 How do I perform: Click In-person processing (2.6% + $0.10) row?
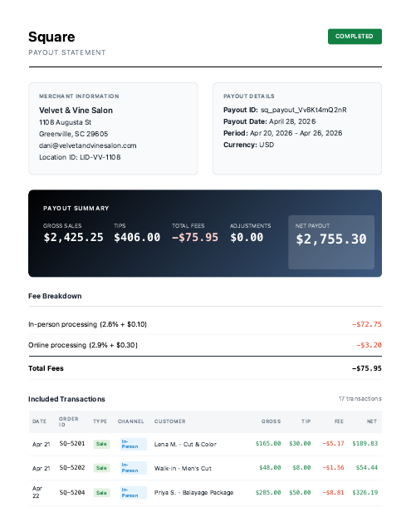[205, 324]
